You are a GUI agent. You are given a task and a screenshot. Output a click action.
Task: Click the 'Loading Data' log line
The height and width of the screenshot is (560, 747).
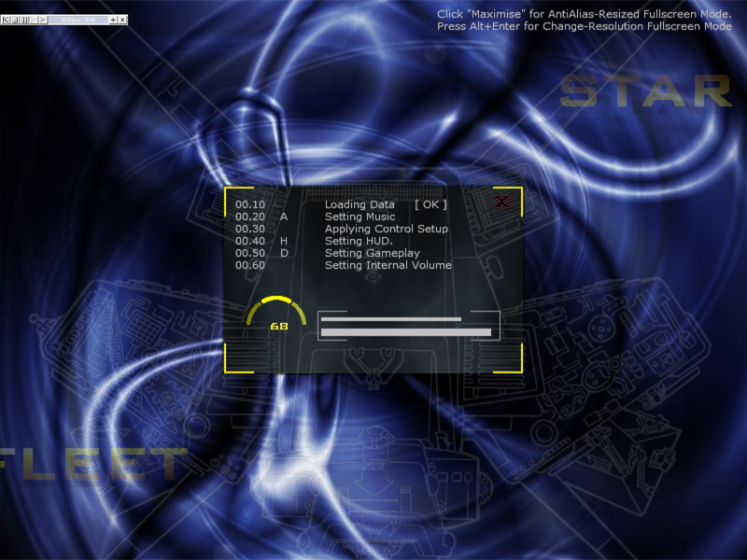click(x=359, y=204)
